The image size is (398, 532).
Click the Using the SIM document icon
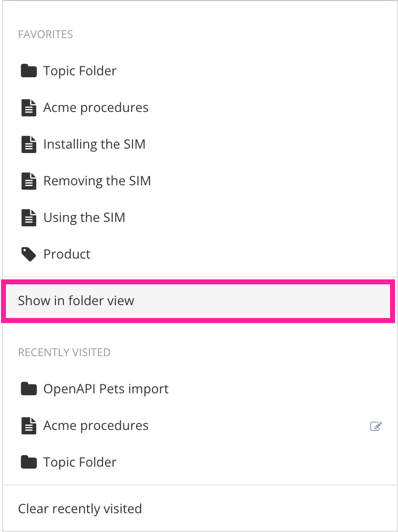click(29, 217)
